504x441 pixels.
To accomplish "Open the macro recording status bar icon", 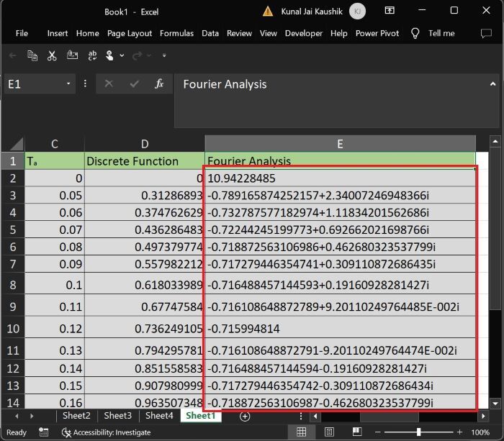I will click(45, 432).
